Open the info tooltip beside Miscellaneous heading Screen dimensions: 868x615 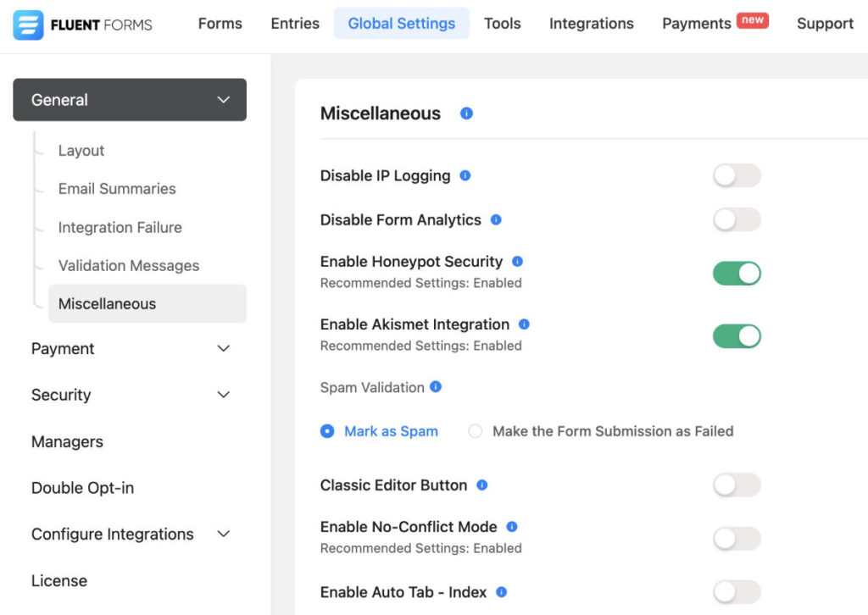(x=465, y=112)
